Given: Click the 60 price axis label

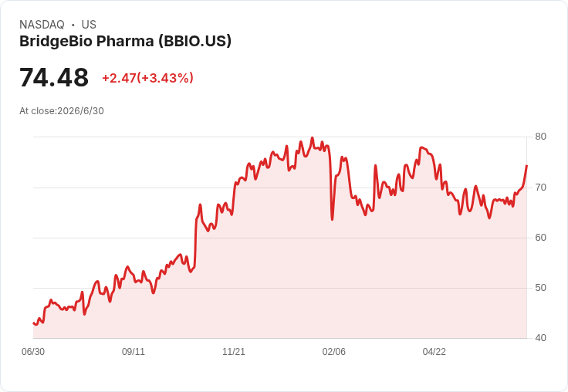Looking at the screenshot, I should [540, 238].
